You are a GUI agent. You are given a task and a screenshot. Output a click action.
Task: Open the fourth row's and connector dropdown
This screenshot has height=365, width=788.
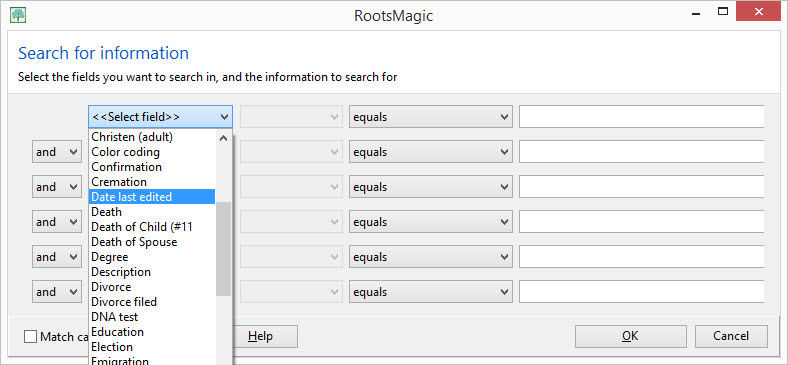coord(56,222)
